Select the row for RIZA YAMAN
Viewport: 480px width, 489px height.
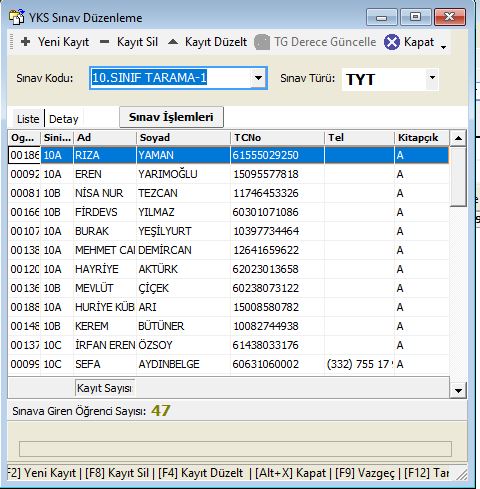(x=228, y=155)
